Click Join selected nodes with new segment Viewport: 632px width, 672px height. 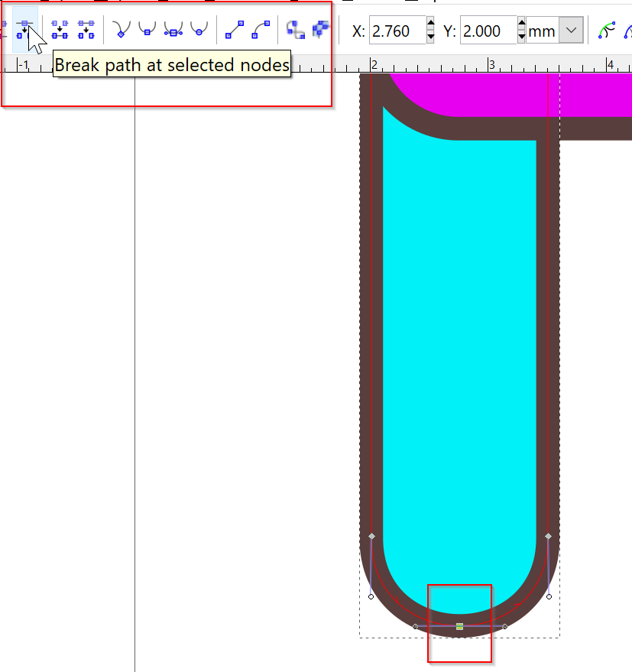click(60, 30)
